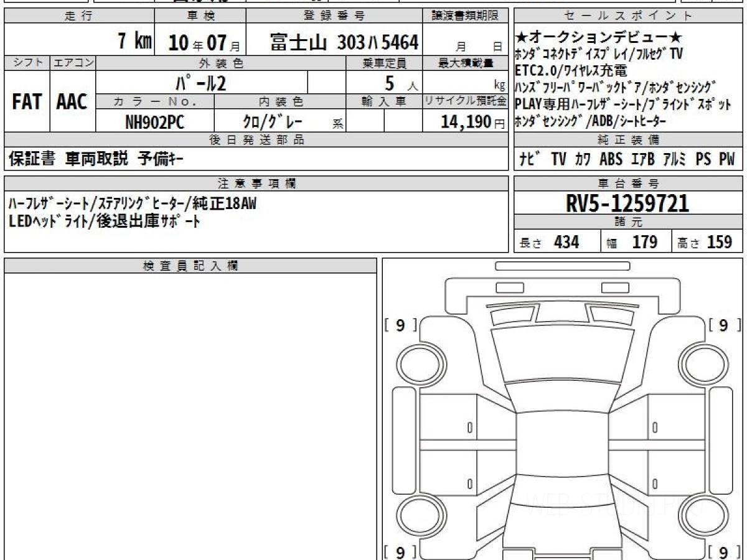Click the ETC2.0/ワイヤレス充電 line

(571, 70)
